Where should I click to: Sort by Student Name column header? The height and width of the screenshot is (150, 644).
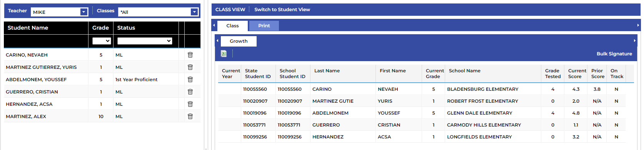click(28, 28)
